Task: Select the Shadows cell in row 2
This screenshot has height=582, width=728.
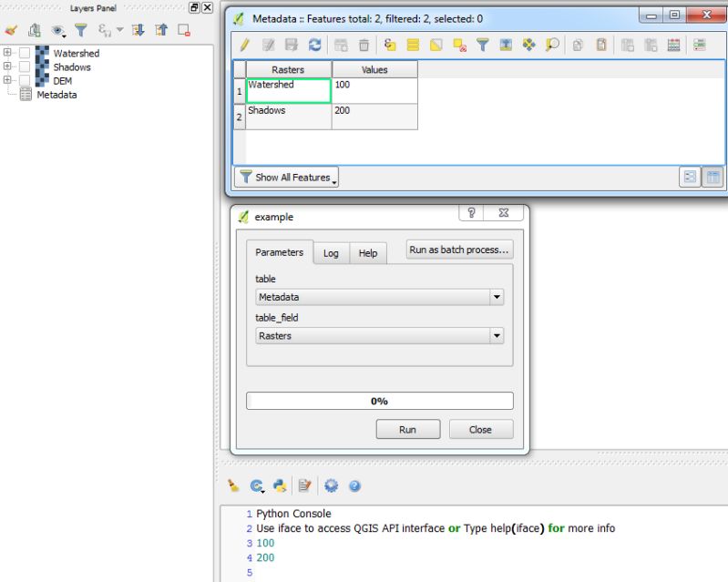Action: click(288, 117)
